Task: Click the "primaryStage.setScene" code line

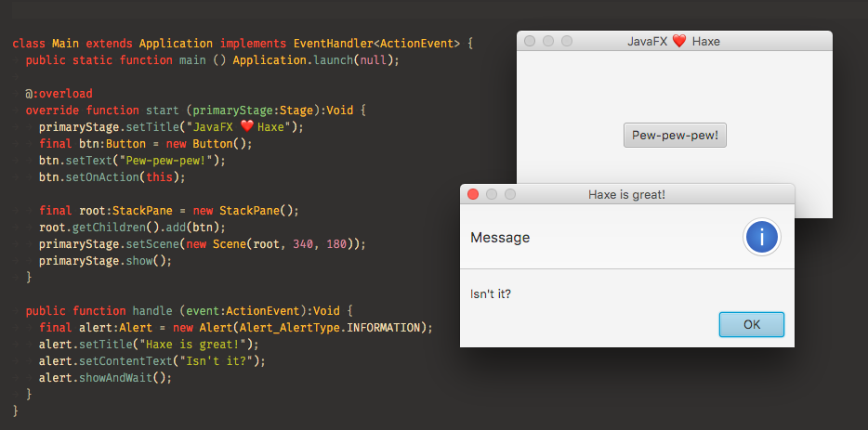Action: [x=203, y=244]
